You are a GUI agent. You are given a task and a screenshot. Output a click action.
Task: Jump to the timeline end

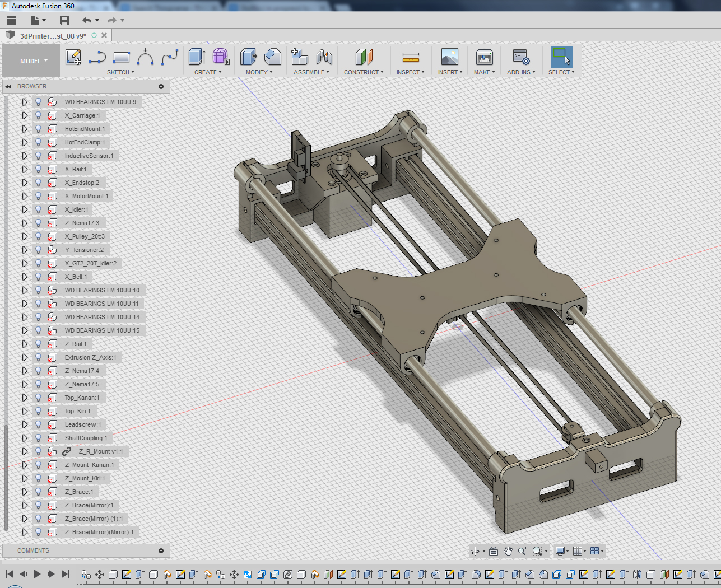[66, 574]
